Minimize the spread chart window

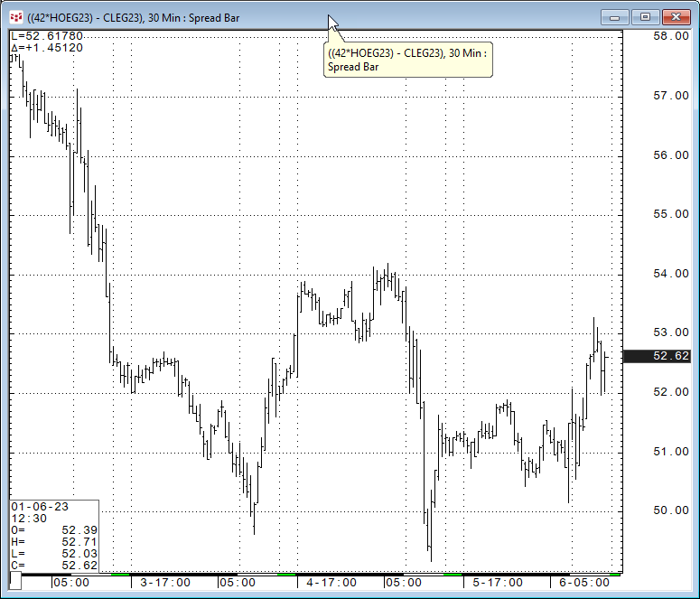pos(615,17)
